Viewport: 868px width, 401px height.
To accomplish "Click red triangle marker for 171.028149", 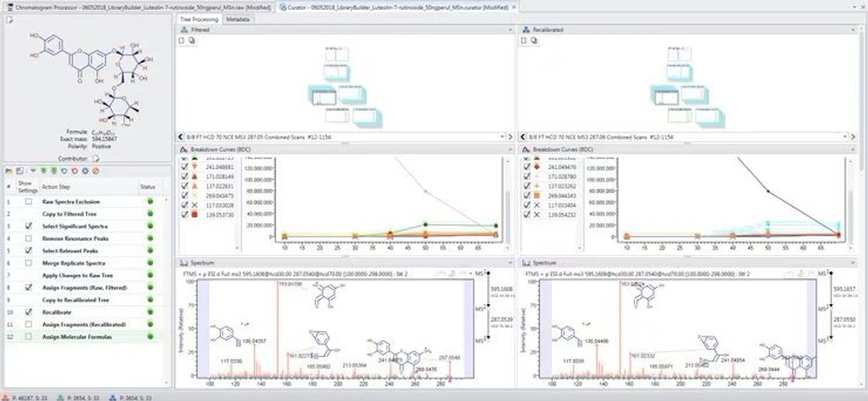I will click(x=195, y=177).
